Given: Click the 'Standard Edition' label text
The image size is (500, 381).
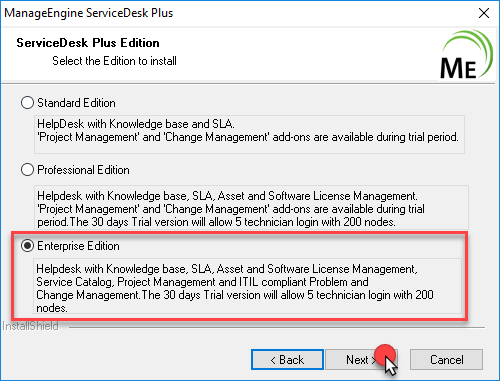Looking at the screenshot, I should [x=76, y=103].
